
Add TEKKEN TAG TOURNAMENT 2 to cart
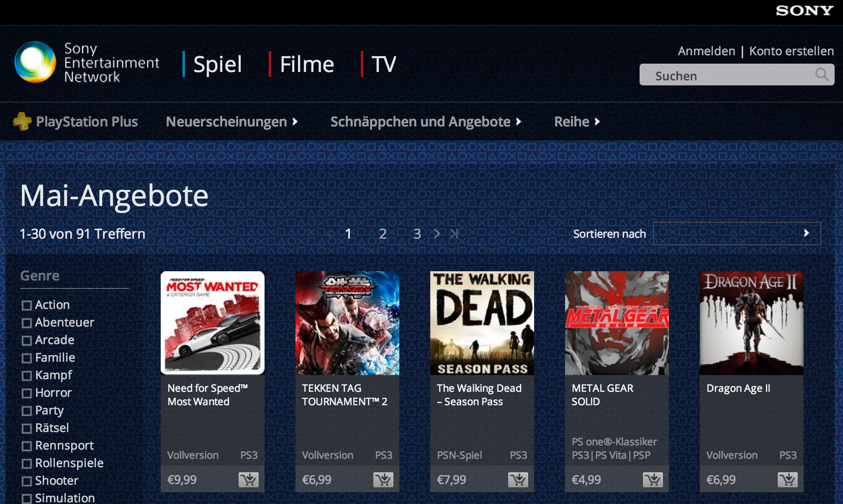[383, 479]
